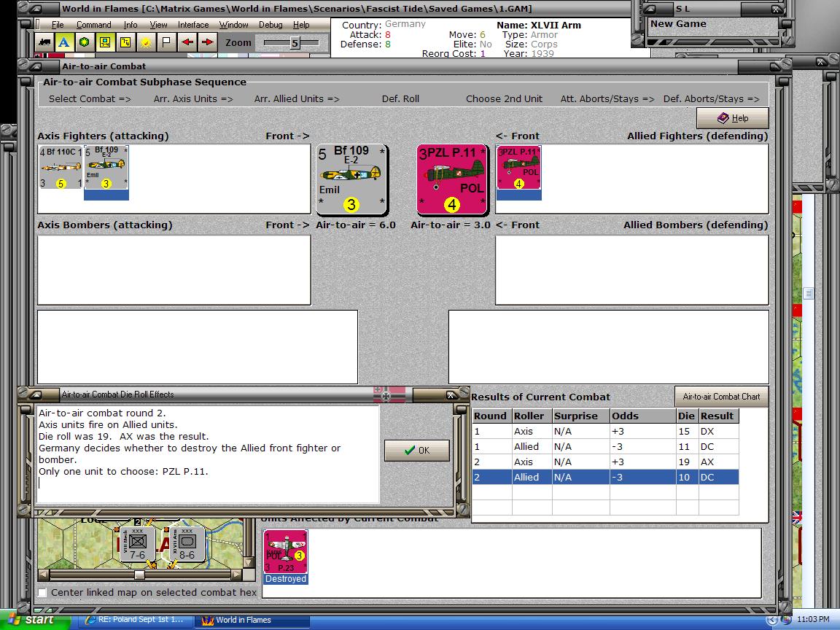This screenshot has width=840, height=630.
Task: Open the Command menu
Action: click(x=94, y=25)
